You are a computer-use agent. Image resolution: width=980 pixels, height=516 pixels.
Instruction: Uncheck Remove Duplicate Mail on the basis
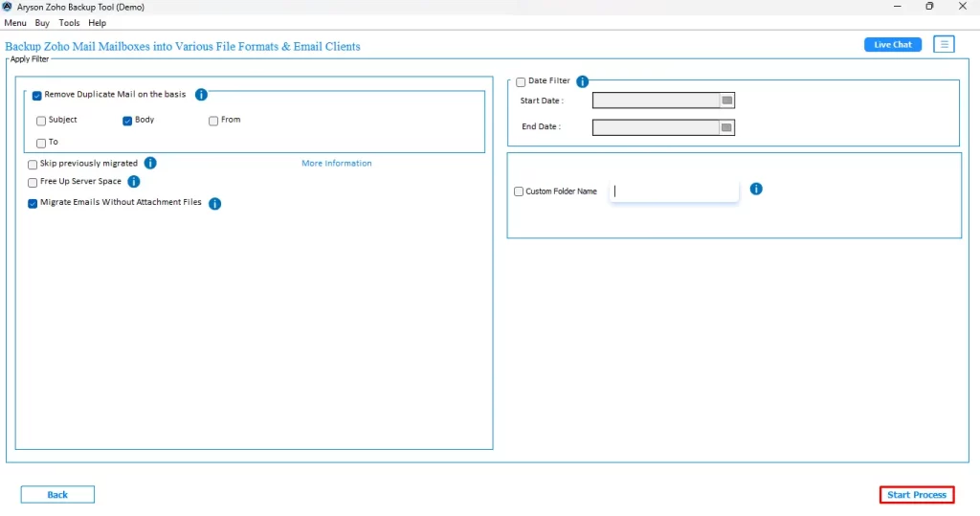(x=37, y=96)
